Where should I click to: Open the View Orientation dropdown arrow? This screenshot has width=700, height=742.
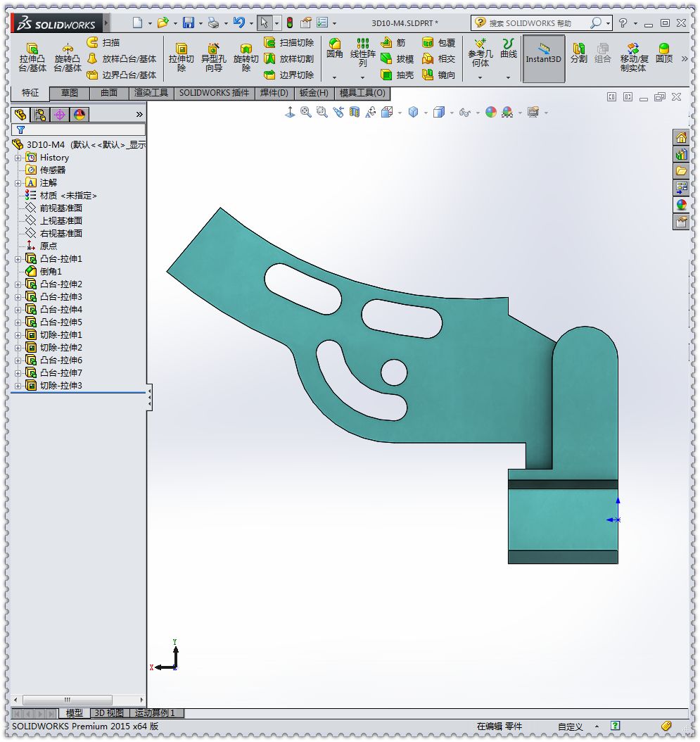[424, 112]
